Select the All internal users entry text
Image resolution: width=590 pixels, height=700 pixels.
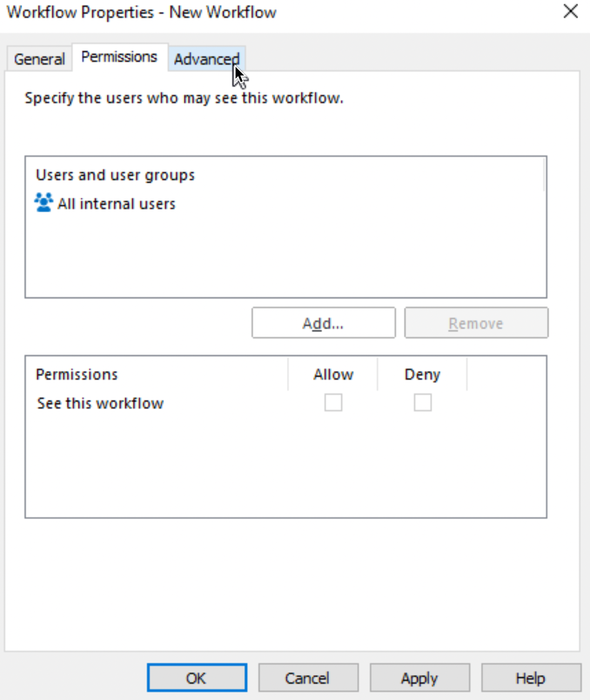click(117, 204)
